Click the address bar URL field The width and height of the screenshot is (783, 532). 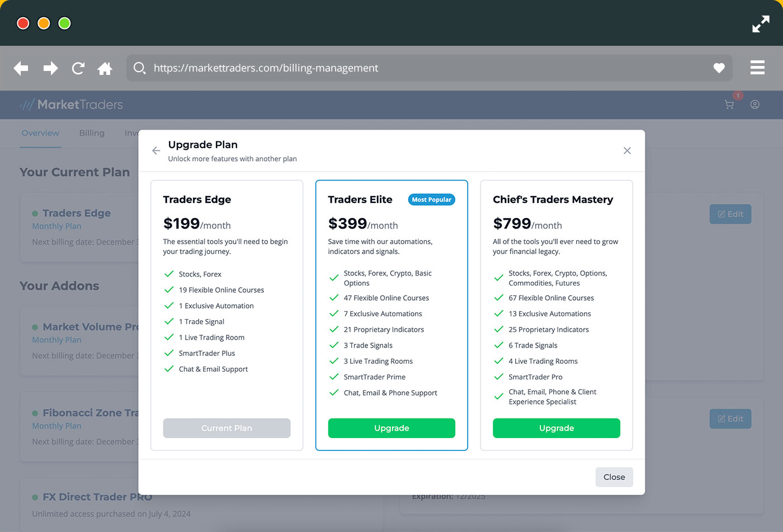[430, 68]
